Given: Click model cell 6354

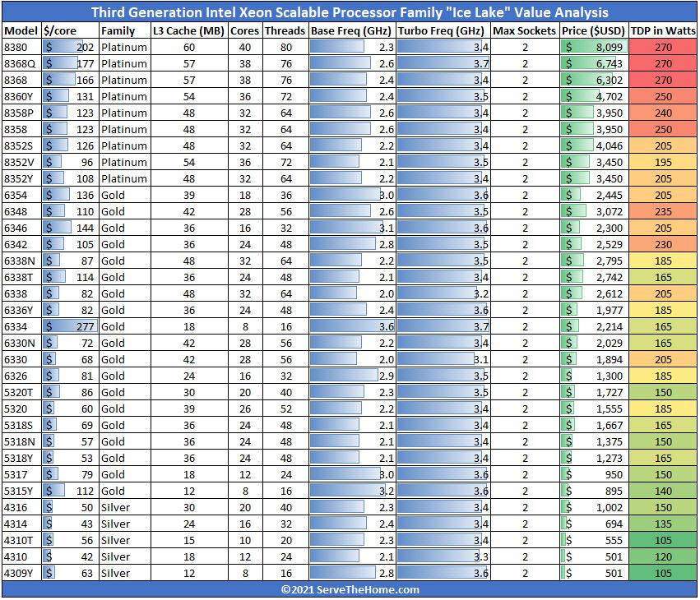Looking at the screenshot, I should 21,195.
